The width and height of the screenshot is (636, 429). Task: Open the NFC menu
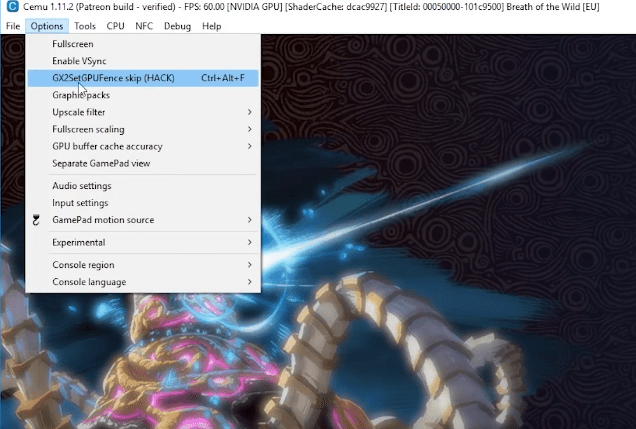coord(146,26)
